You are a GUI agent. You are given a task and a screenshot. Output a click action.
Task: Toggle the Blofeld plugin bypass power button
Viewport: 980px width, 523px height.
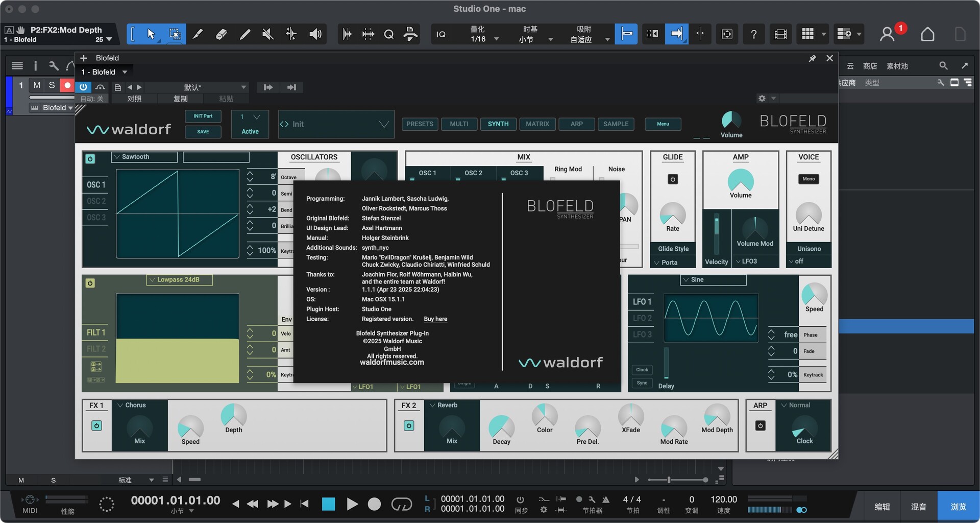[83, 87]
